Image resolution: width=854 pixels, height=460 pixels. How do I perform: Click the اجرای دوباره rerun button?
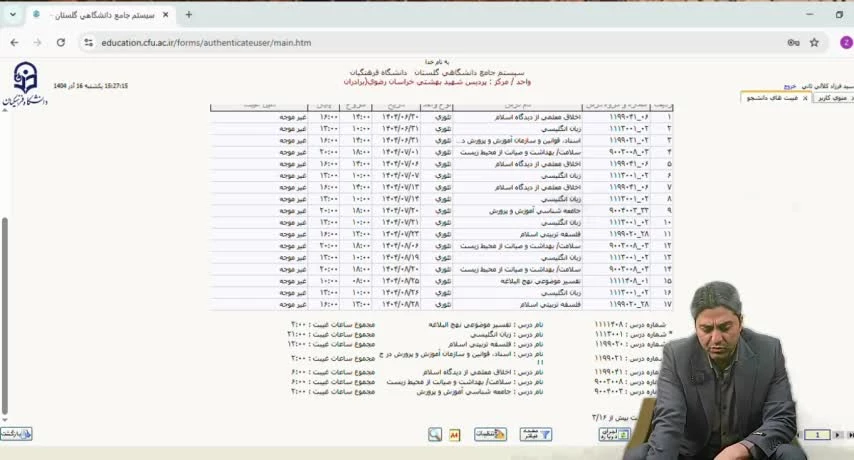point(614,435)
